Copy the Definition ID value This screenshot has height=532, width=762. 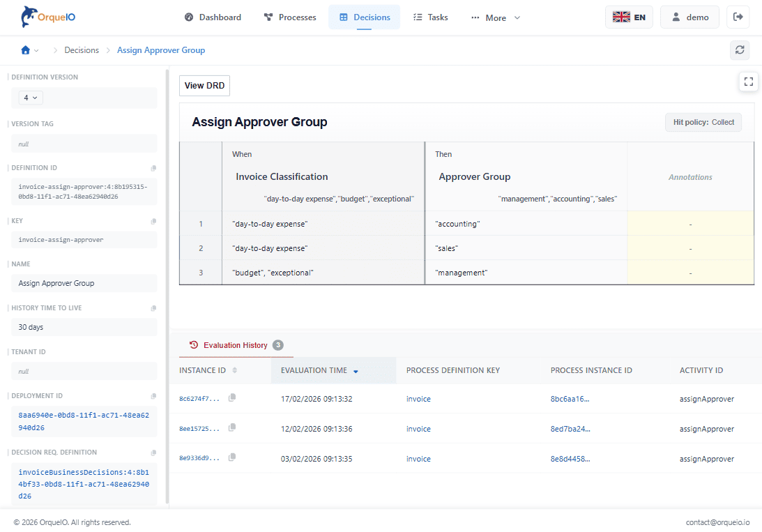click(x=153, y=168)
